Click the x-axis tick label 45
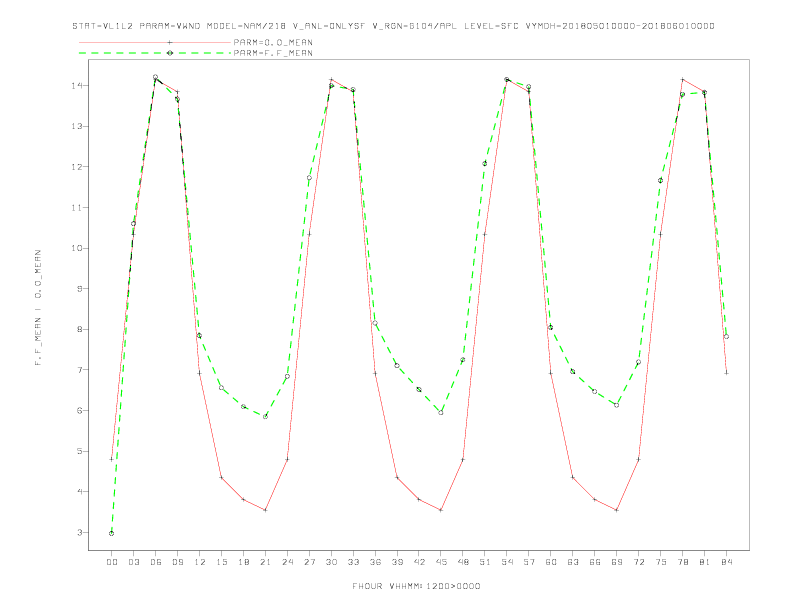The height and width of the screenshot is (612, 792). [441, 562]
